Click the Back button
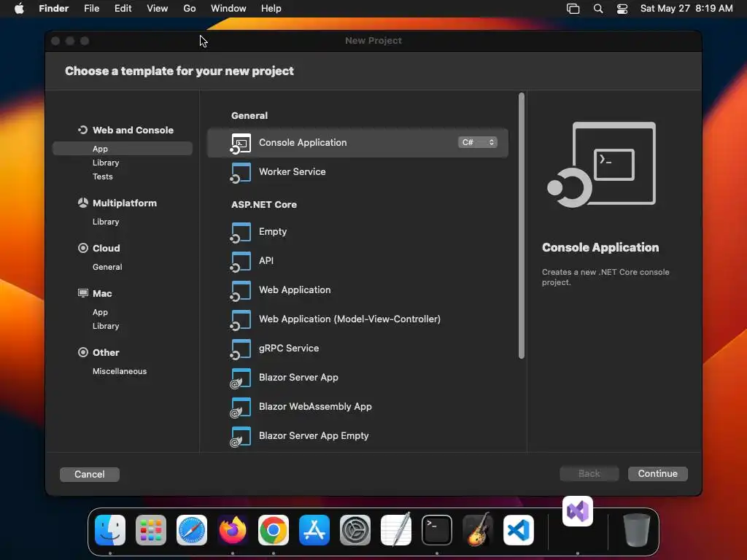 click(x=589, y=473)
